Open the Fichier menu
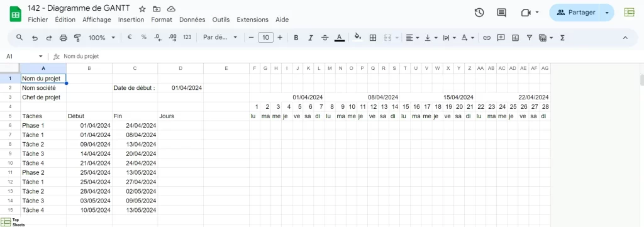Image resolution: width=644 pixels, height=227 pixels. [x=38, y=19]
